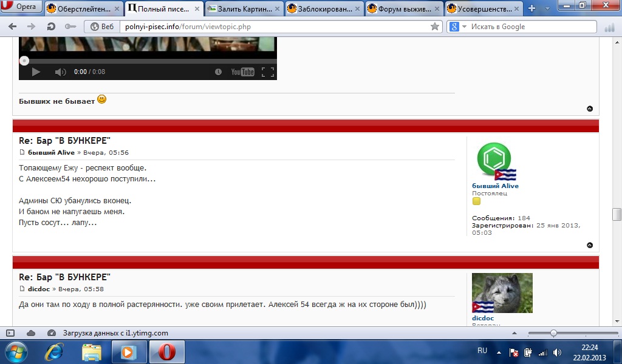The height and width of the screenshot is (364, 622).
Task: Open dicdoc profile link under avatar
Action: tap(483, 318)
